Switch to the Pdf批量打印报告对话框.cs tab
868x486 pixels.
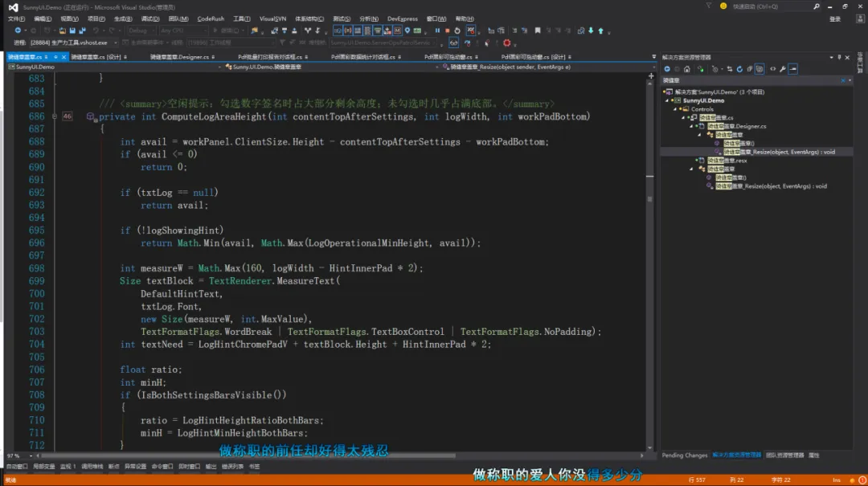pyautogui.click(x=270, y=57)
